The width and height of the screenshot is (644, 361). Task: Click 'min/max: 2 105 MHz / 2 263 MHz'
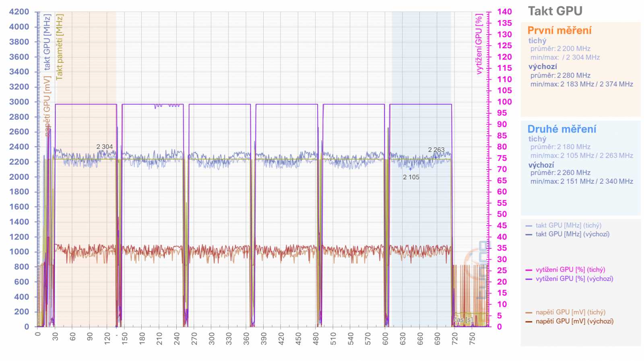click(x=582, y=156)
